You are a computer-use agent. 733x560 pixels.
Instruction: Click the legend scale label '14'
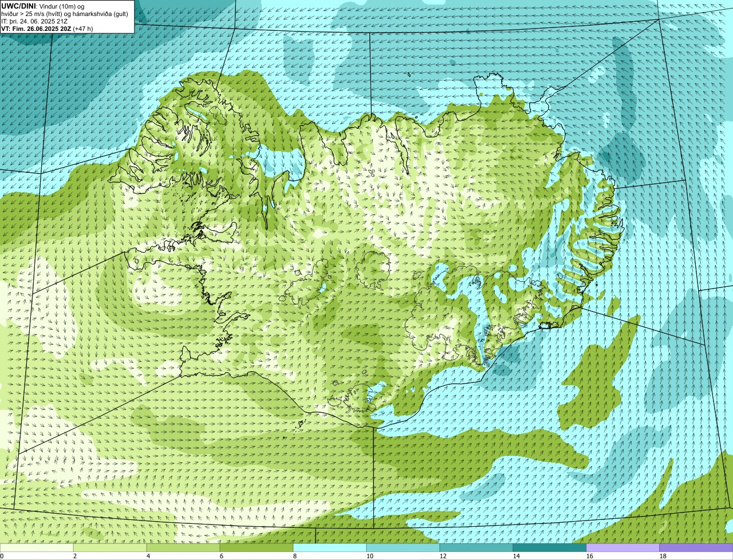[517, 556]
